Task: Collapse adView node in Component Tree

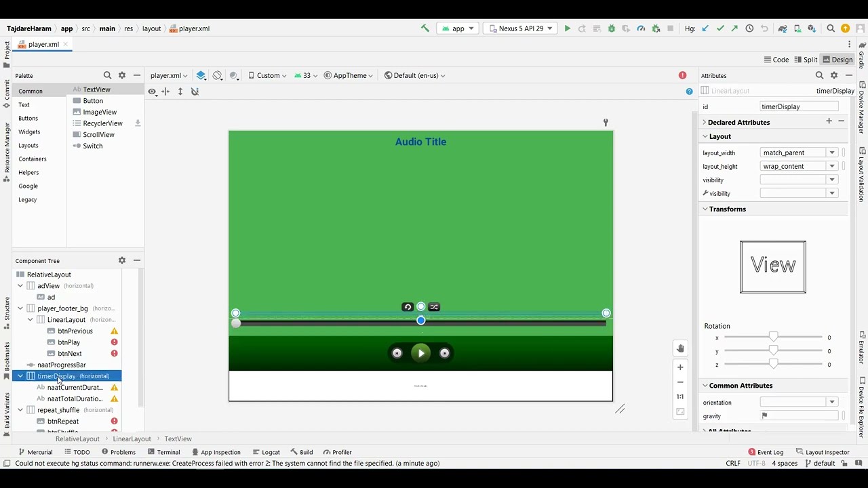Action: pos(20,286)
